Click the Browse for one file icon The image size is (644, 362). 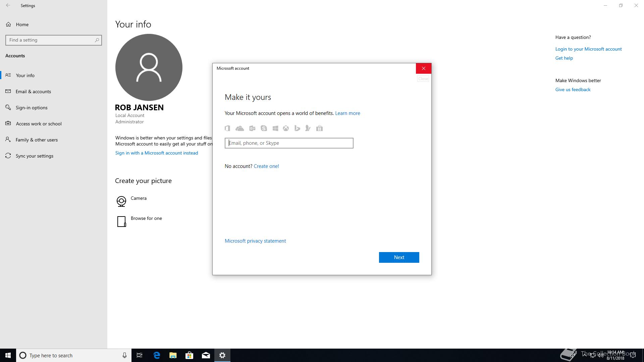point(121,221)
